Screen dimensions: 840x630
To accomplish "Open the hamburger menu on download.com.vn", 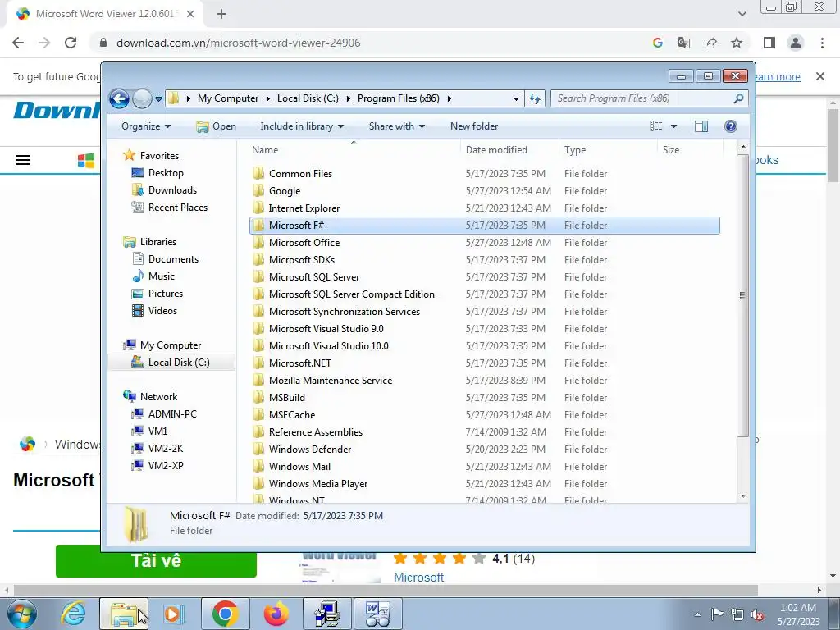I will point(23,160).
